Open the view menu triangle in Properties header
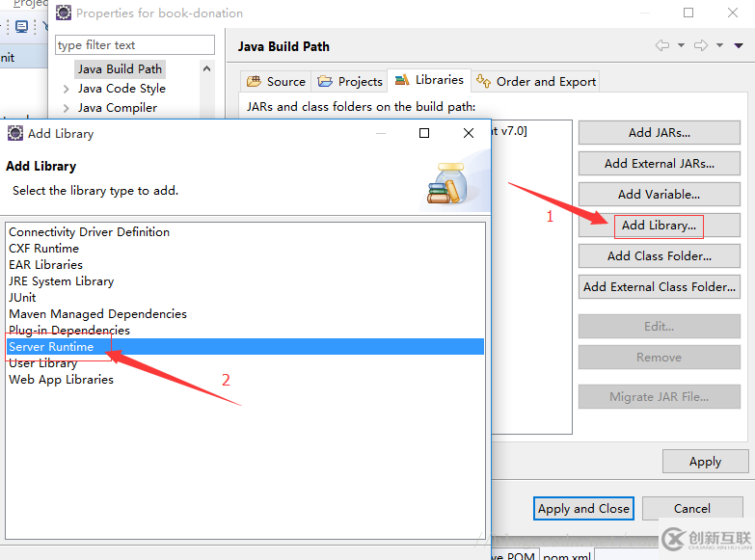 [x=739, y=45]
